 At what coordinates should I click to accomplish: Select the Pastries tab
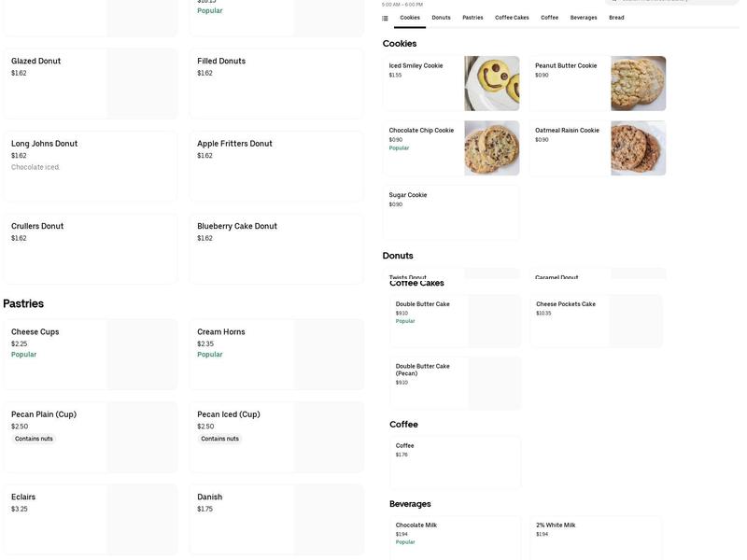coord(472,18)
